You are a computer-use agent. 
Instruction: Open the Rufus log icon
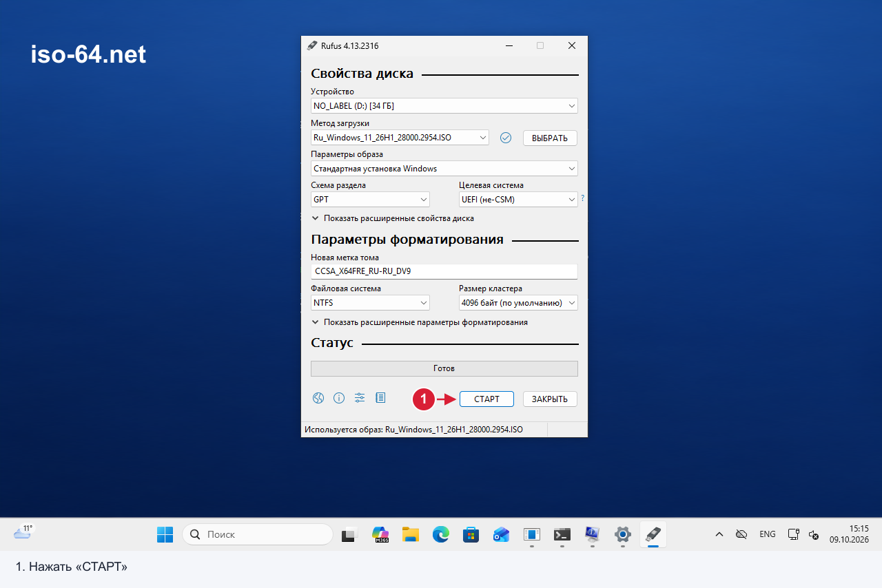pyautogui.click(x=380, y=398)
